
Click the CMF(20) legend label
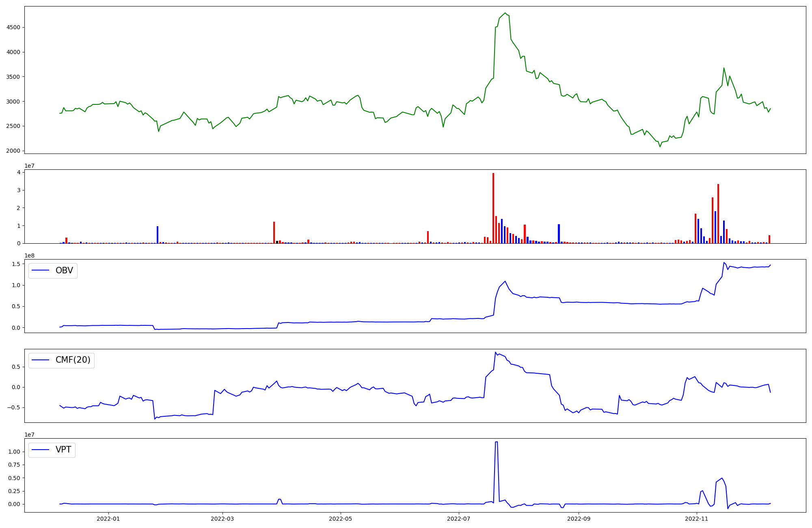click(73, 360)
